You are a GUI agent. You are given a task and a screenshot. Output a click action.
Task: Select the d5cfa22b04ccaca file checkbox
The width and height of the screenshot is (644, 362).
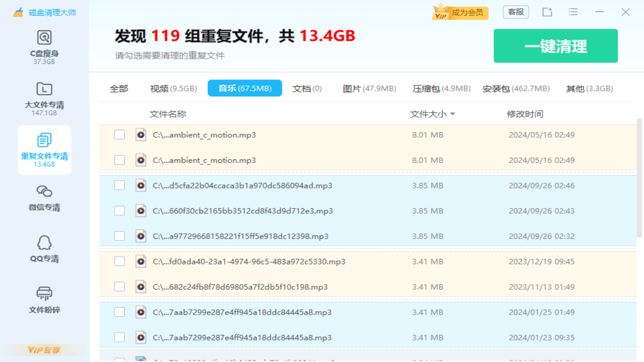119,185
